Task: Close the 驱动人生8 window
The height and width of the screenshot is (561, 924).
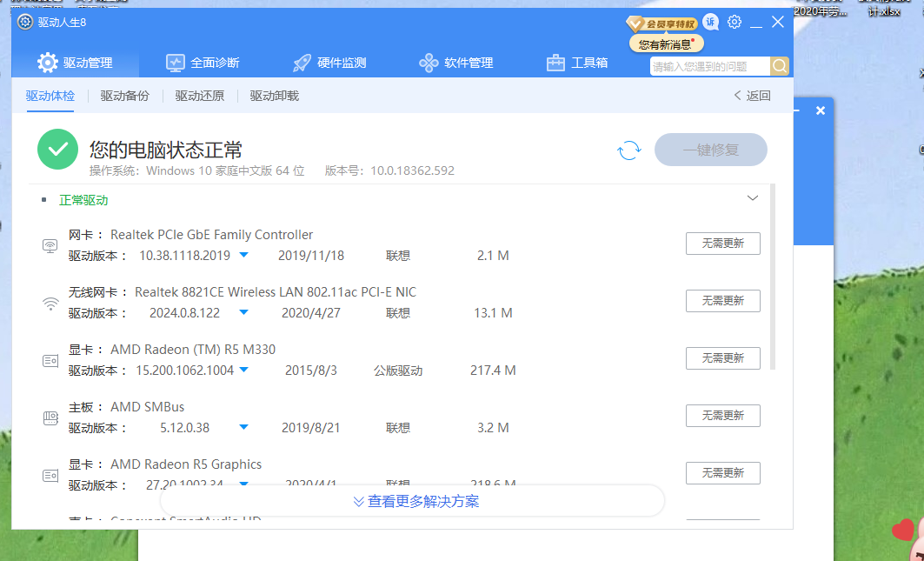Action: pos(778,23)
